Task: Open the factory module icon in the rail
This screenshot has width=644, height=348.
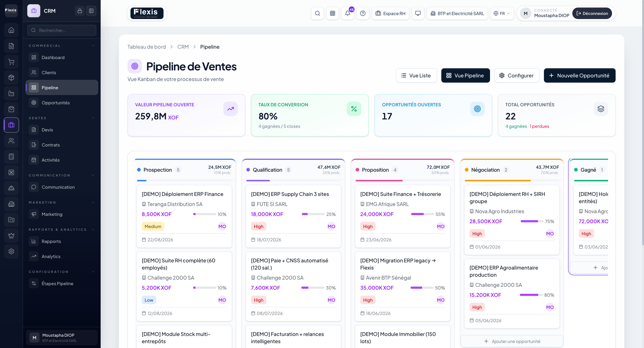Action: click(x=11, y=93)
